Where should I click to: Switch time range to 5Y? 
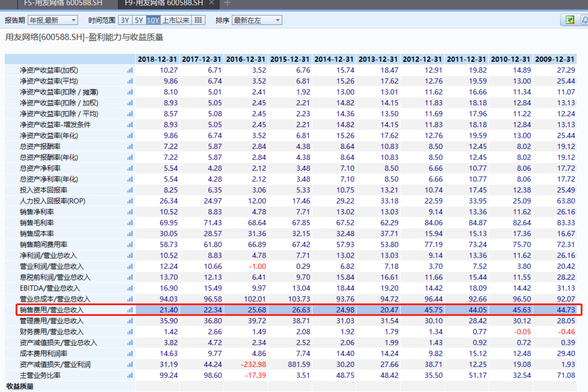click(139, 20)
